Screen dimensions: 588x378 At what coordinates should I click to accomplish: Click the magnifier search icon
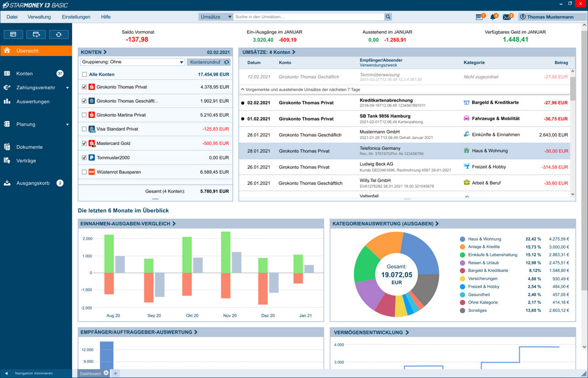pyautogui.click(x=388, y=17)
